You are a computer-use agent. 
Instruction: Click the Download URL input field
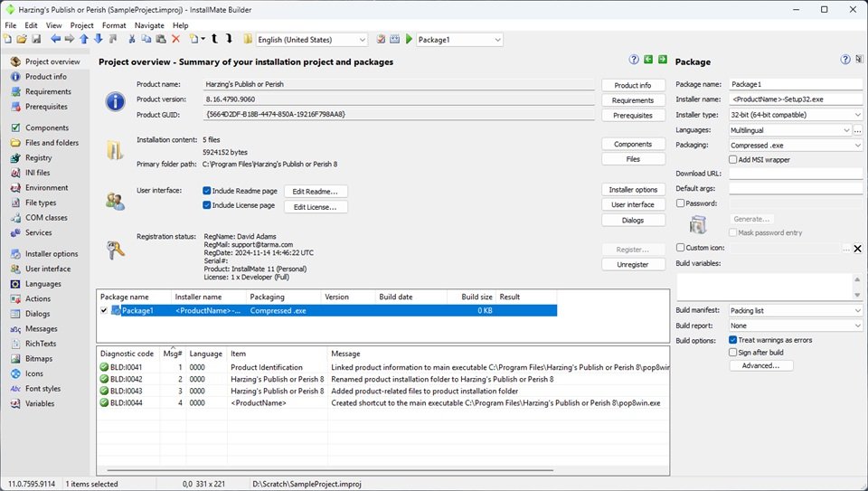pos(796,174)
